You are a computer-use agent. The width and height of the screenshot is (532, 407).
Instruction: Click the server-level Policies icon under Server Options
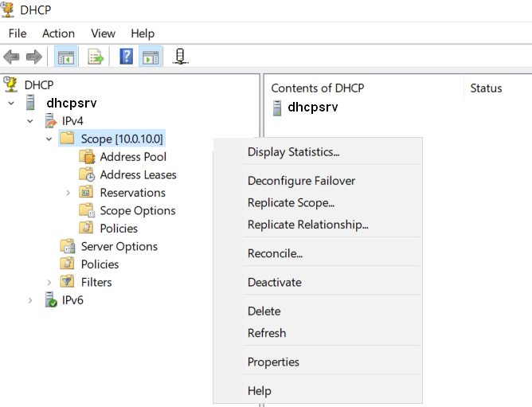(x=67, y=264)
